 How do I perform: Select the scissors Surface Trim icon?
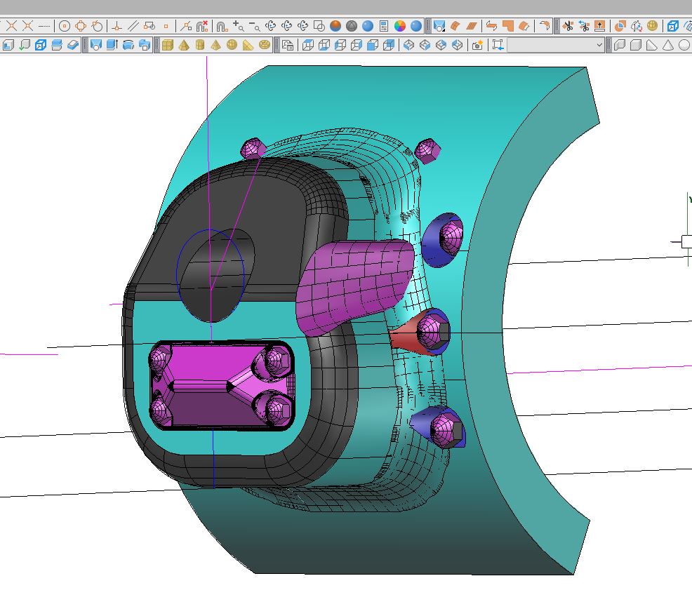tap(568, 27)
